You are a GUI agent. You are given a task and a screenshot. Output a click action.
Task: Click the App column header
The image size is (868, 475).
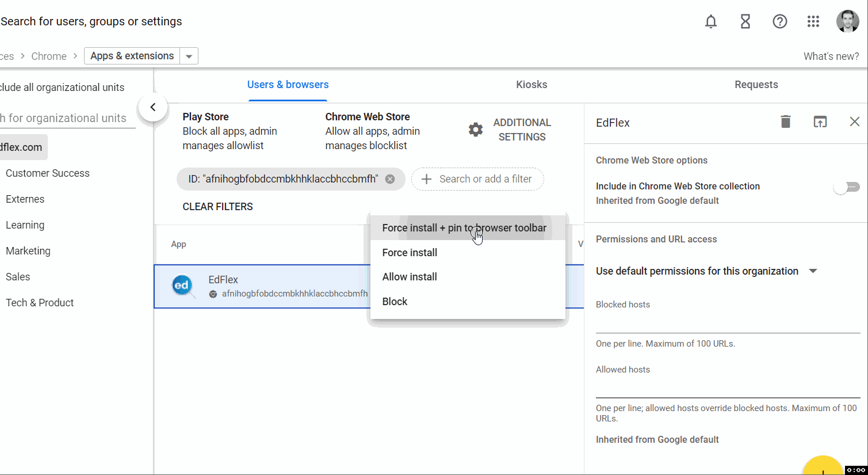pyautogui.click(x=178, y=244)
